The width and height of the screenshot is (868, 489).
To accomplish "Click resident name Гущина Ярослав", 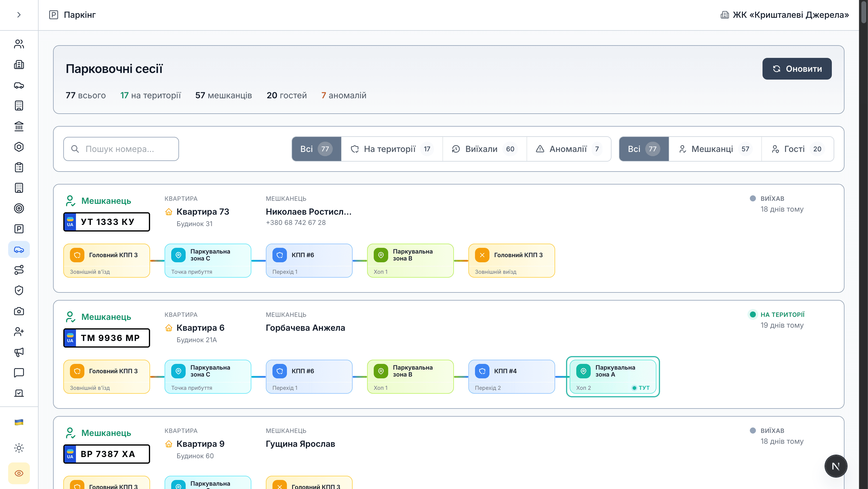I will (300, 444).
